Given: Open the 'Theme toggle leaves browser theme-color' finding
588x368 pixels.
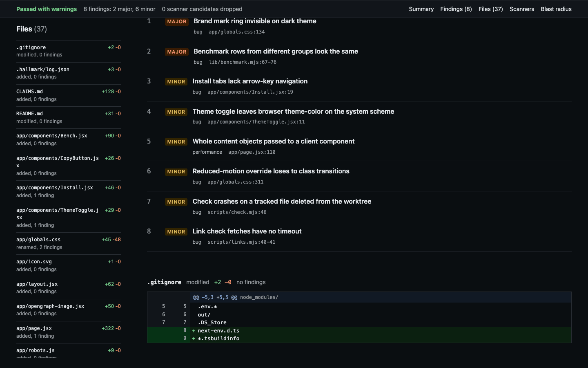Looking at the screenshot, I should (293, 111).
